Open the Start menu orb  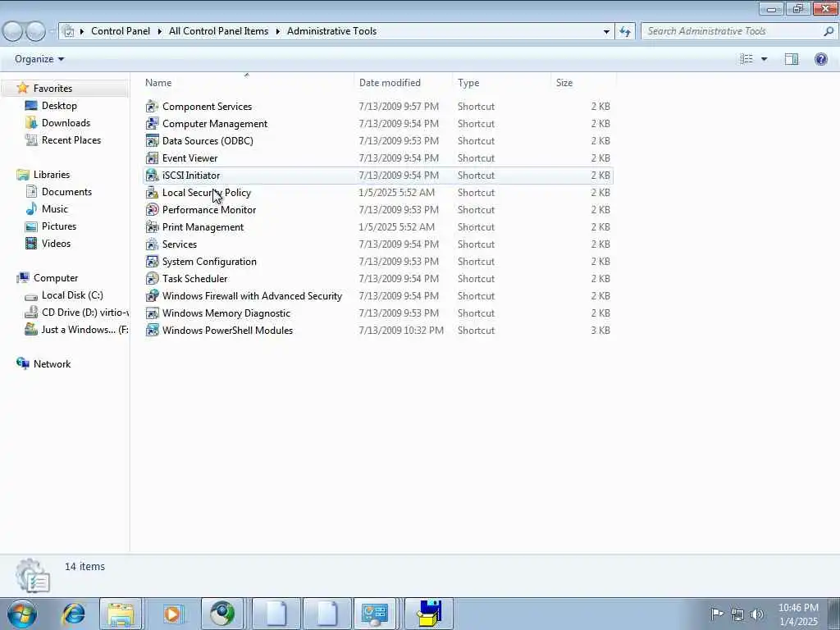pyautogui.click(x=21, y=614)
